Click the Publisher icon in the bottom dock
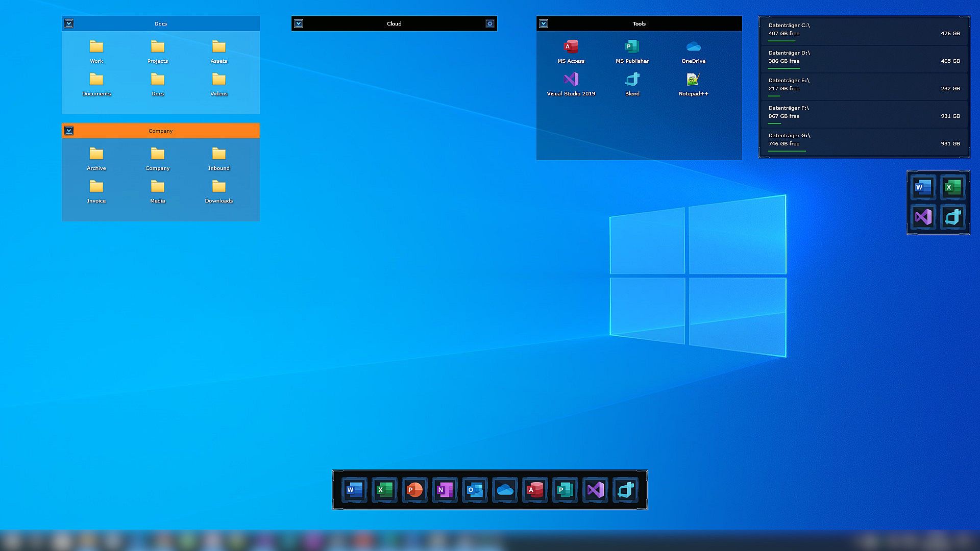The height and width of the screenshot is (551, 980). tap(565, 490)
